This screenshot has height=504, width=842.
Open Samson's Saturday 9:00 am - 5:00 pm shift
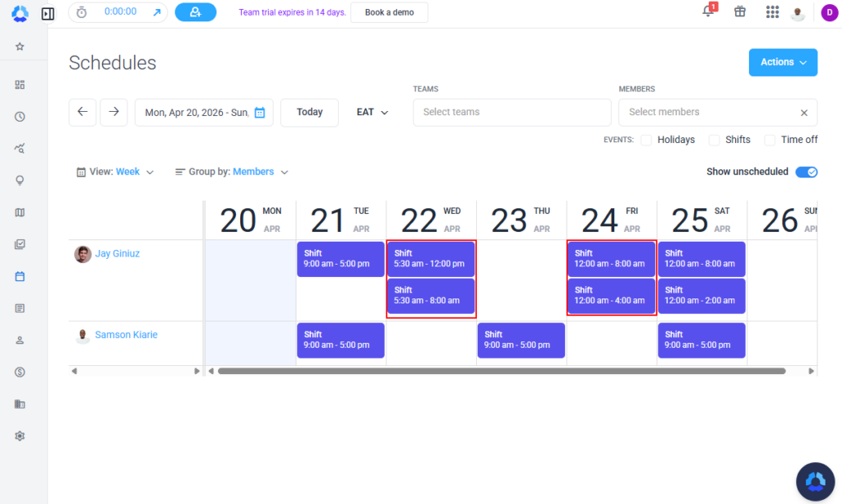701,340
